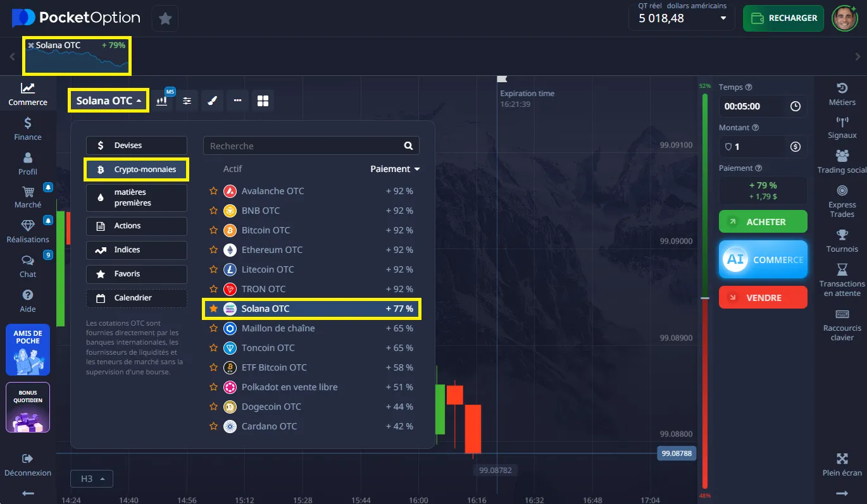Screen dimensions: 867x504
Task: Click Déconnexion to log out
Action: point(28,465)
